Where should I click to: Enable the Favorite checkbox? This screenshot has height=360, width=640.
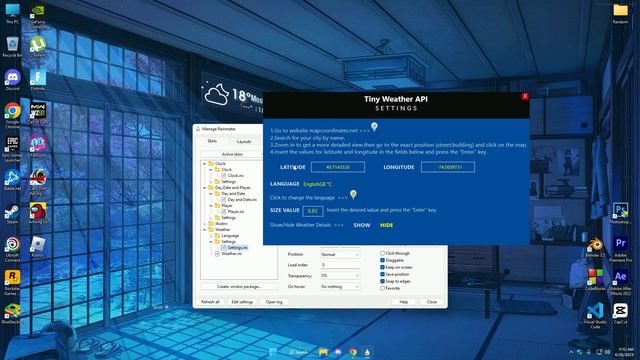point(382,288)
